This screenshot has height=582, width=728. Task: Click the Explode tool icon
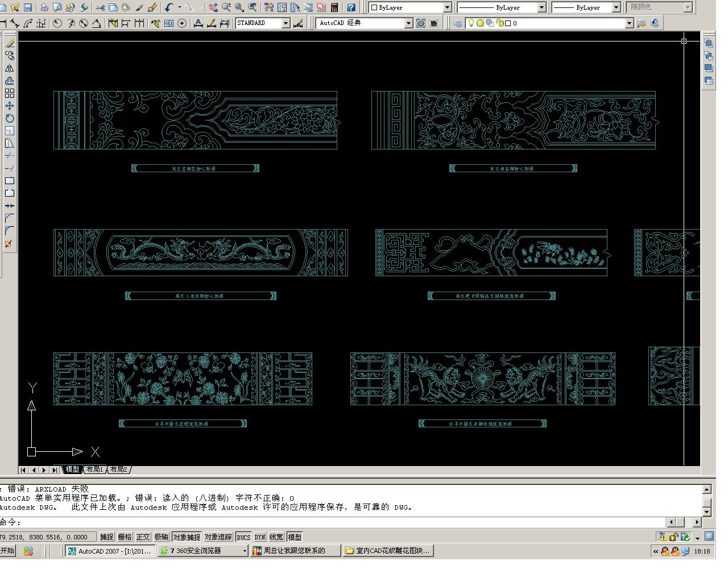(x=9, y=244)
